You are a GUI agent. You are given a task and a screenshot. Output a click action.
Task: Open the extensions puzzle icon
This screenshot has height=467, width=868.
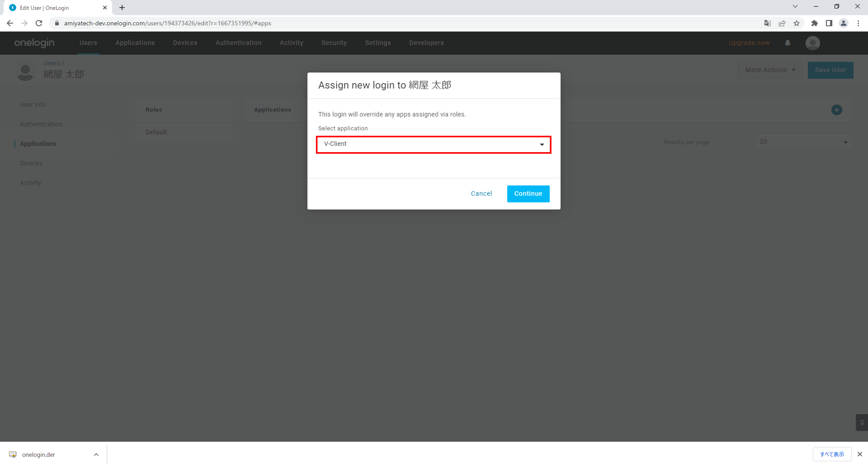815,23
